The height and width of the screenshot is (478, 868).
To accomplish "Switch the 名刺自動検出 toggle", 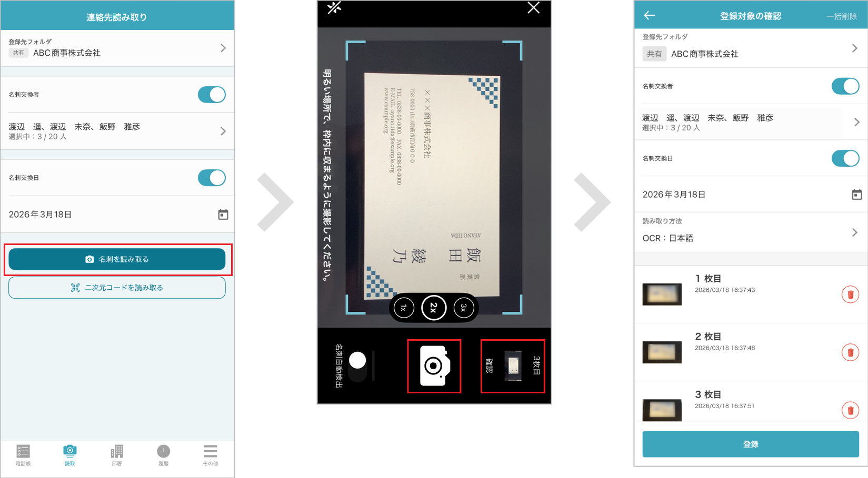I will click(358, 366).
